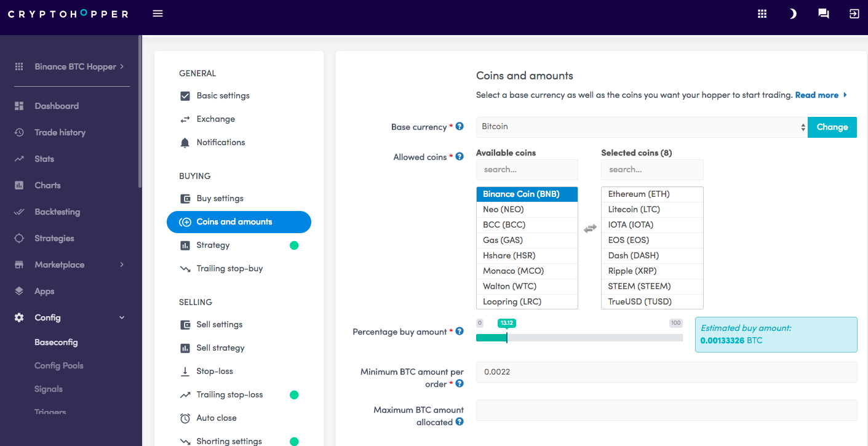Click the Cryptohopper logo
This screenshot has height=446, width=868.
point(68,14)
